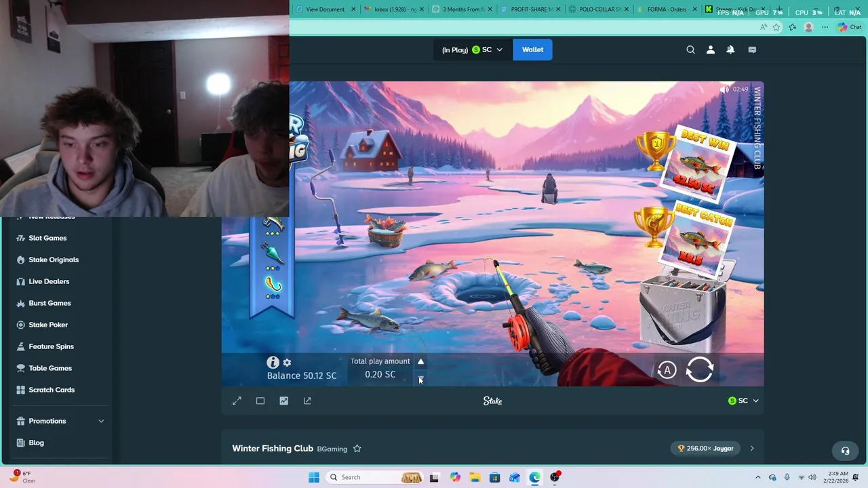The height and width of the screenshot is (488, 868).
Task: Pop out the game window icon
Action: (307, 401)
